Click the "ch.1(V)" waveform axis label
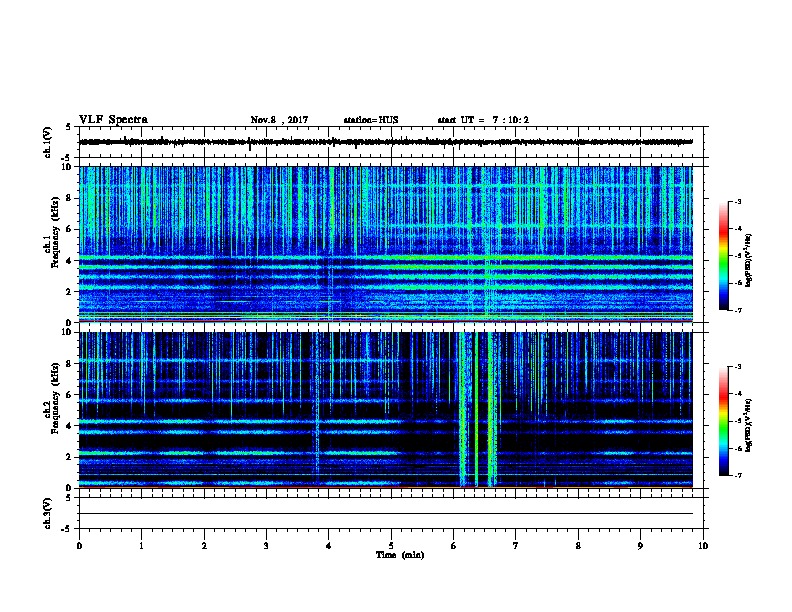 pyautogui.click(x=47, y=142)
